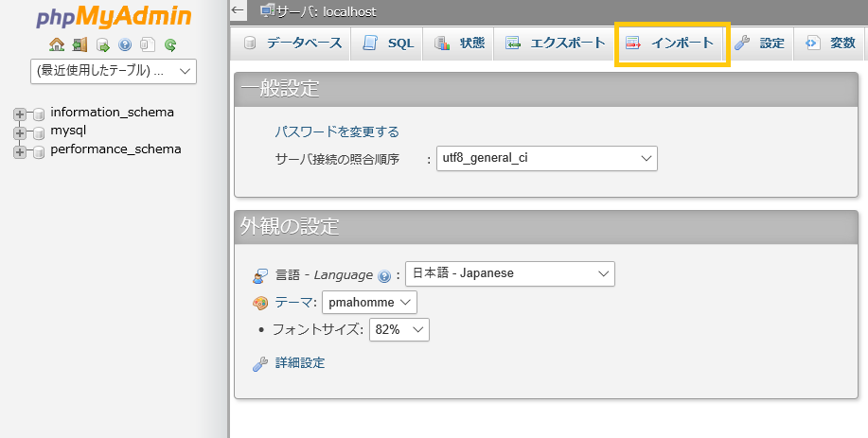This screenshot has width=868, height=438.
Task: Open the 状態 tab
Action: 459,44
